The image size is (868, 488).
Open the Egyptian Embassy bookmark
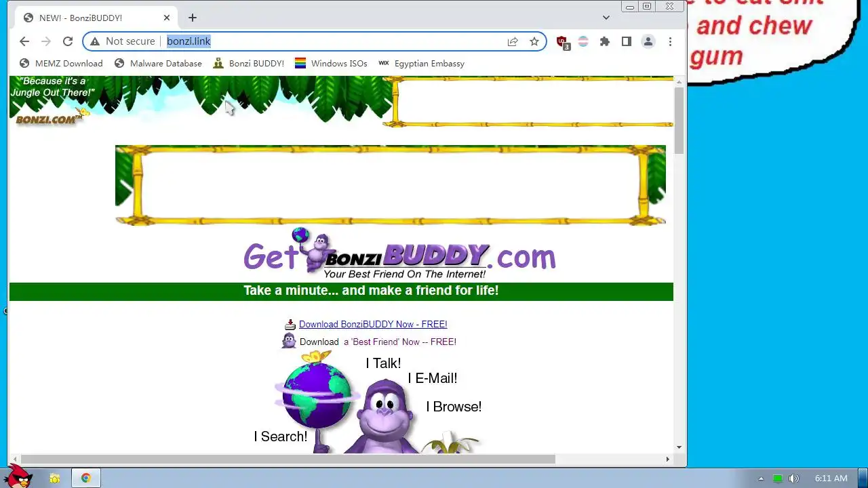421,63
